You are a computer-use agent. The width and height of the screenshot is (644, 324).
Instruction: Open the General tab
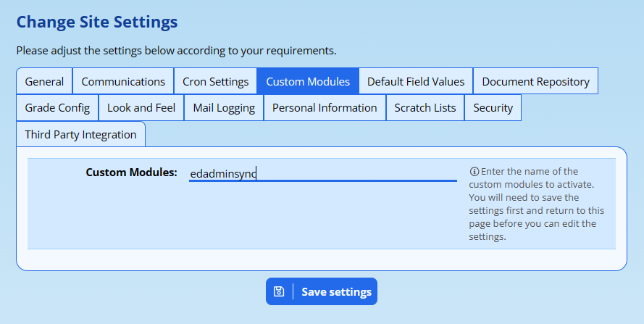44,81
